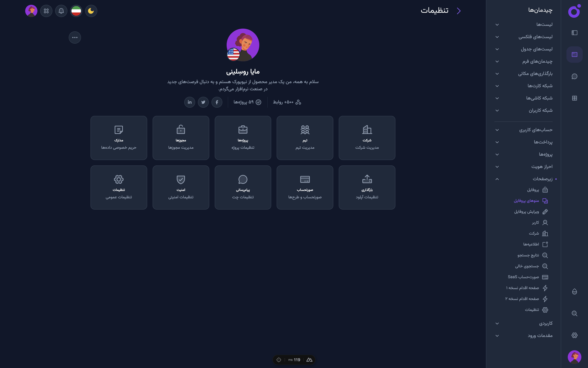Click the LinkedIn social icon
Image resolution: width=588 pixels, height=368 pixels.
[190, 102]
